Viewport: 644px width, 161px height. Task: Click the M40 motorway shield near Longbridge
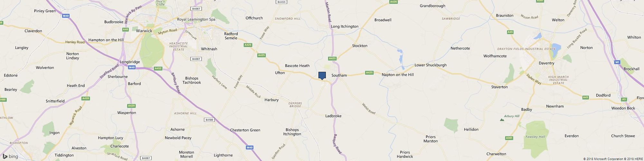(131, 67)
